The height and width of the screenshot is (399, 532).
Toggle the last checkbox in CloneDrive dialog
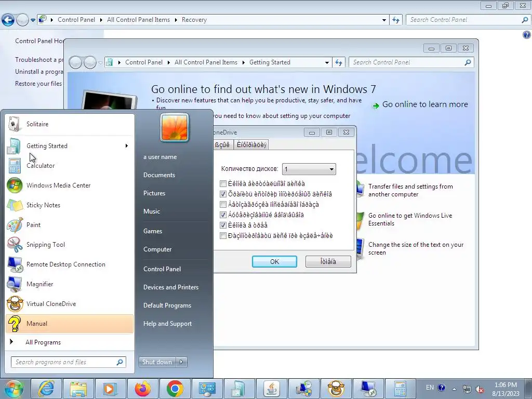[x=223, y=235]
